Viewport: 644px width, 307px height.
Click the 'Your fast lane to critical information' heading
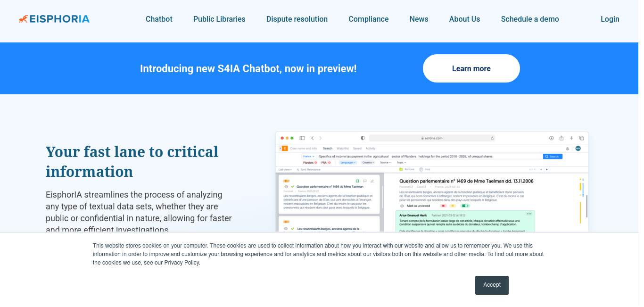[132, 161]
